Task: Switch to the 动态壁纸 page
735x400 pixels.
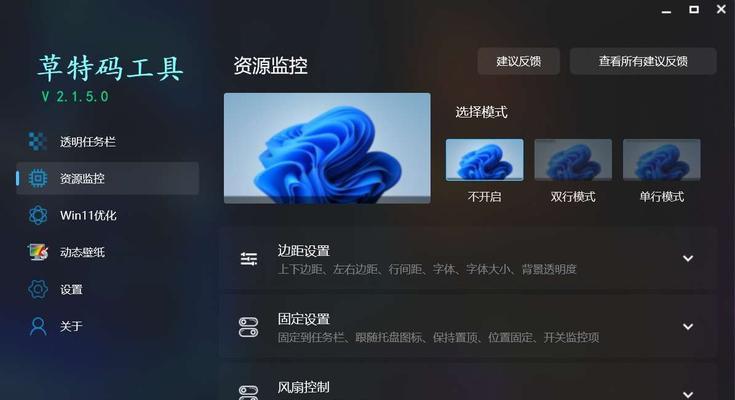Action: (107, 252)
